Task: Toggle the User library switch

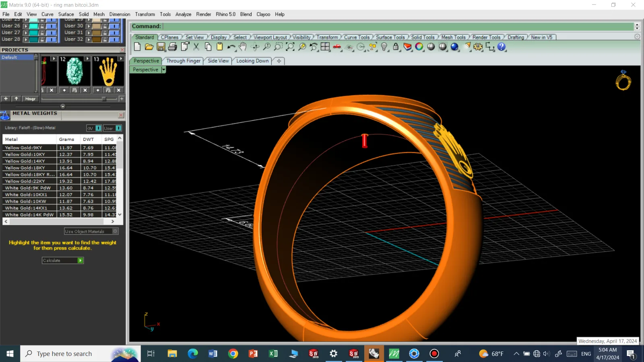Action: [x=118, y=128]
